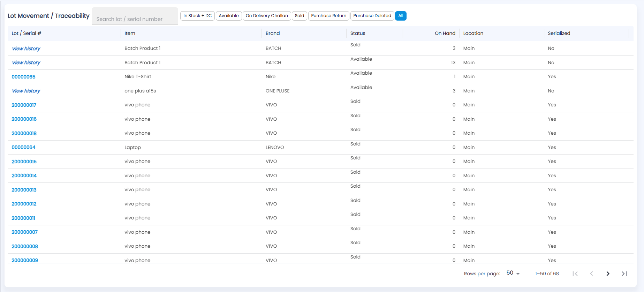Go to the previous page arrow

click(591, 274)
